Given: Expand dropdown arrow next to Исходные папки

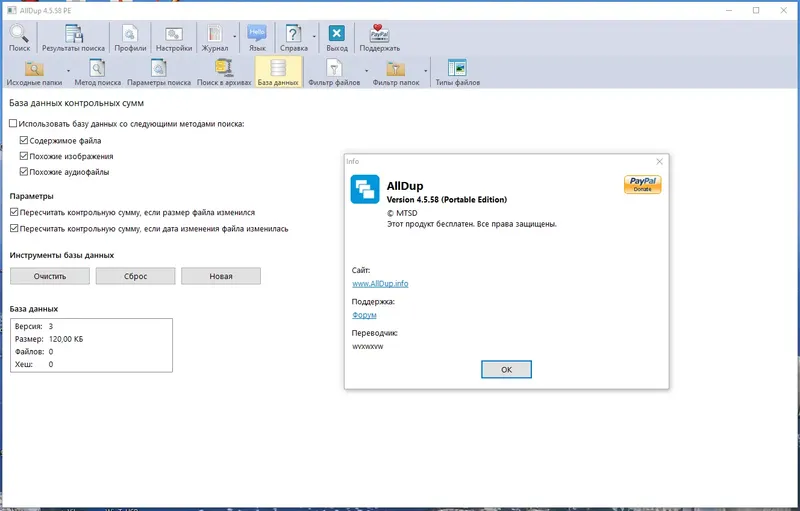Looking at the screenshot, I should pos(68,71).
